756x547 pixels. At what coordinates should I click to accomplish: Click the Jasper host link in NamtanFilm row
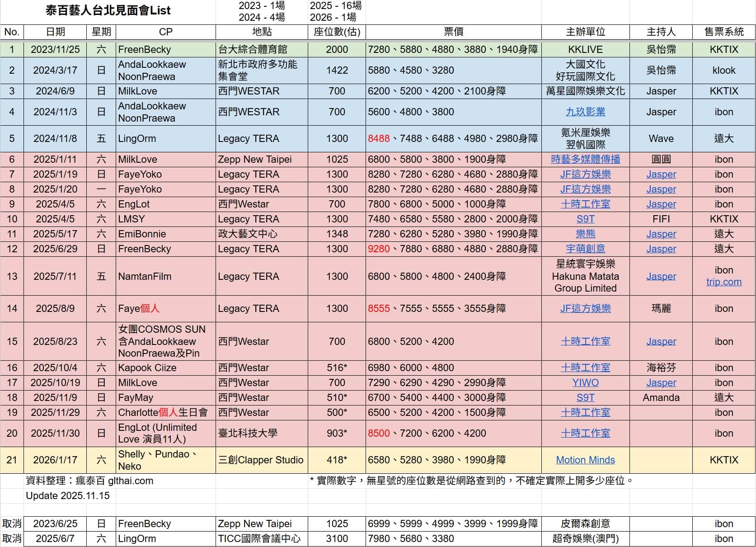(x=661, y=277)
